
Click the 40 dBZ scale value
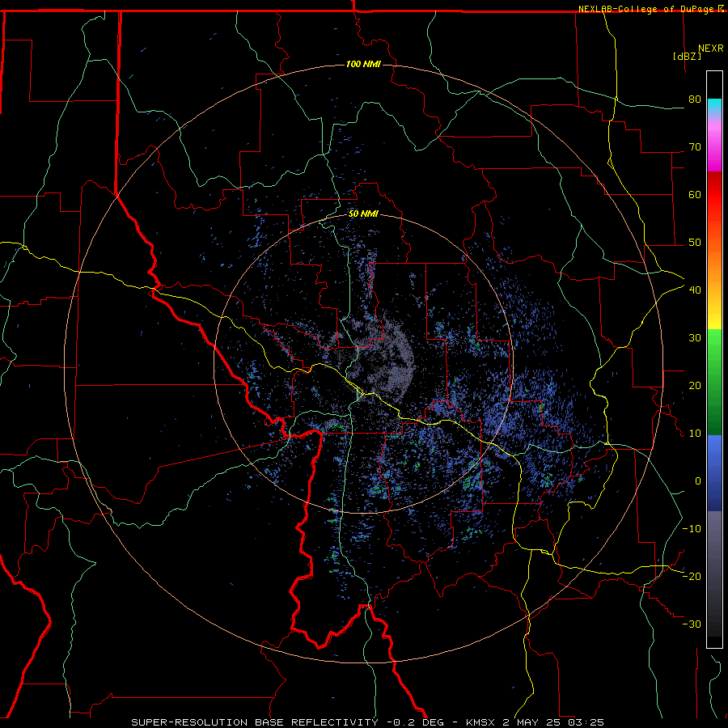(x=695, y=290)
